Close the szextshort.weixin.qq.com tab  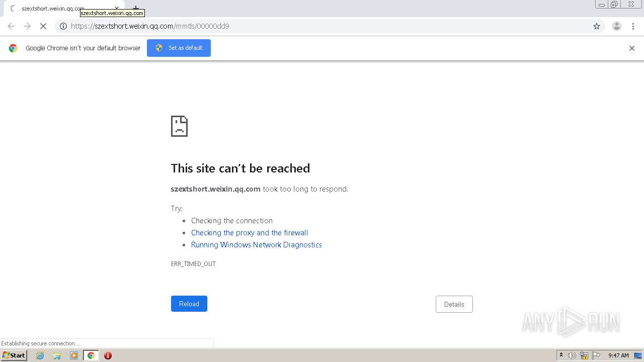tap(117, 9)
